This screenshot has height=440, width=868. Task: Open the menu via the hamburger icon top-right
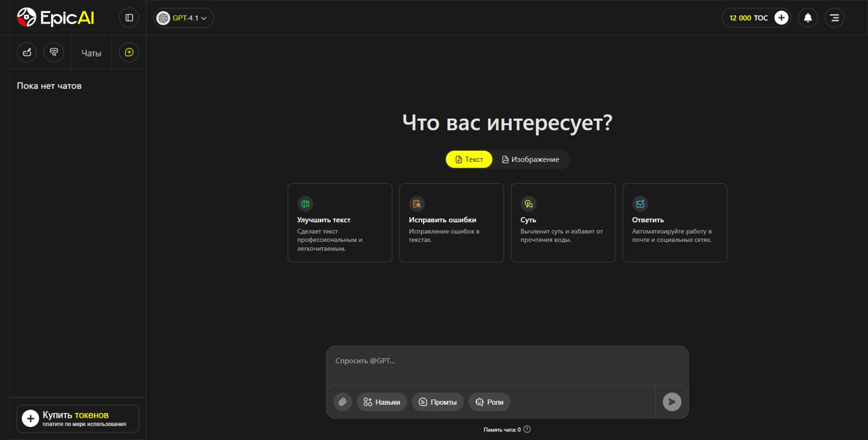tap(835, 18)
